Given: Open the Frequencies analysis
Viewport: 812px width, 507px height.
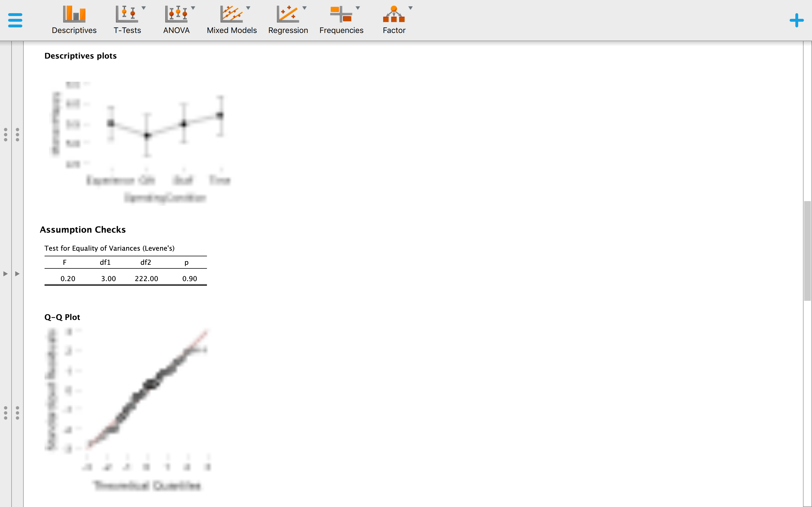Looking at the screenshot, I should (341, 19).
